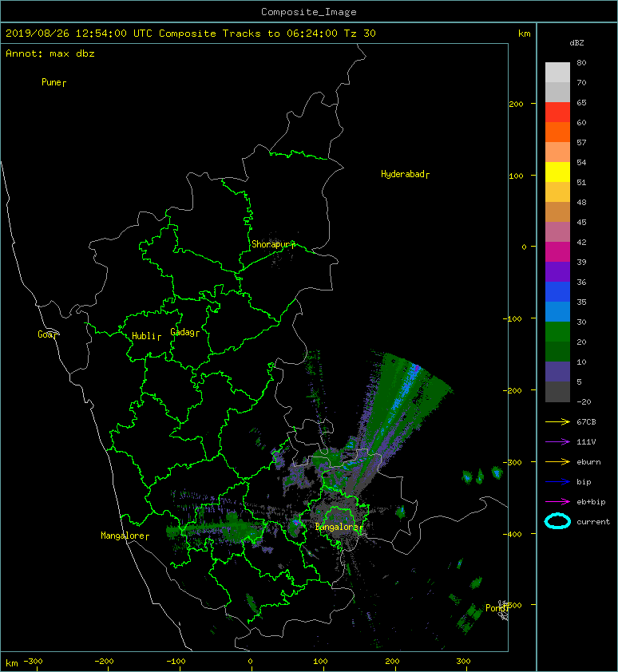Click the 'eburn' legend text
Viewport: 618px width, 672px height.
(x=588, y=462)
